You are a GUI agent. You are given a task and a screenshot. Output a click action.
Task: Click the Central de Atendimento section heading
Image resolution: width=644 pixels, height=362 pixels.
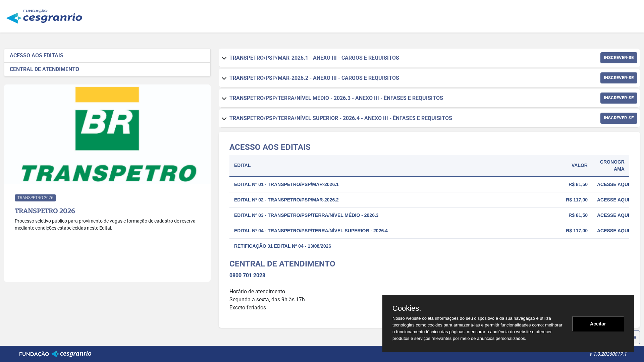click(x=282, y=264)
